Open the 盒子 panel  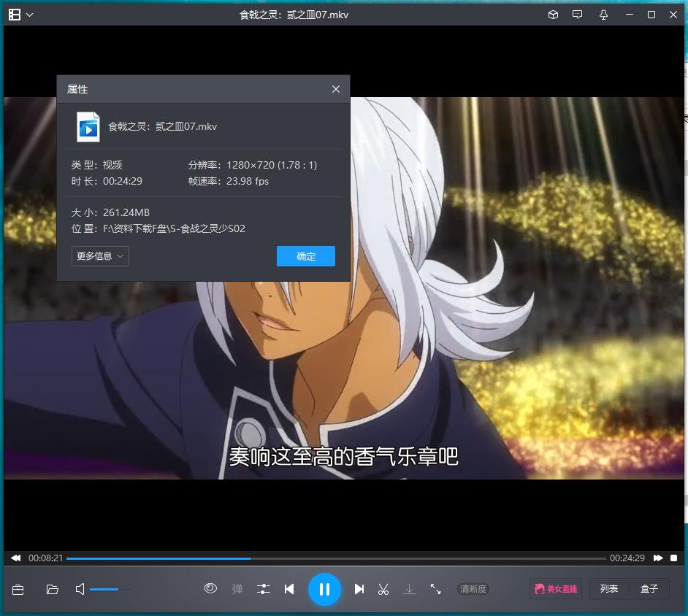click(649, 589)
